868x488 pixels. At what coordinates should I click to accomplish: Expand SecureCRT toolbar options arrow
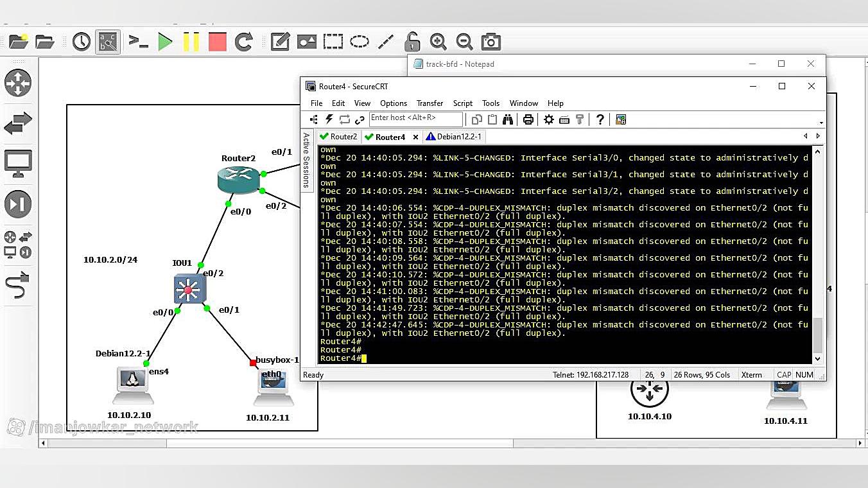pyautogui.click(x=821, y=122)
